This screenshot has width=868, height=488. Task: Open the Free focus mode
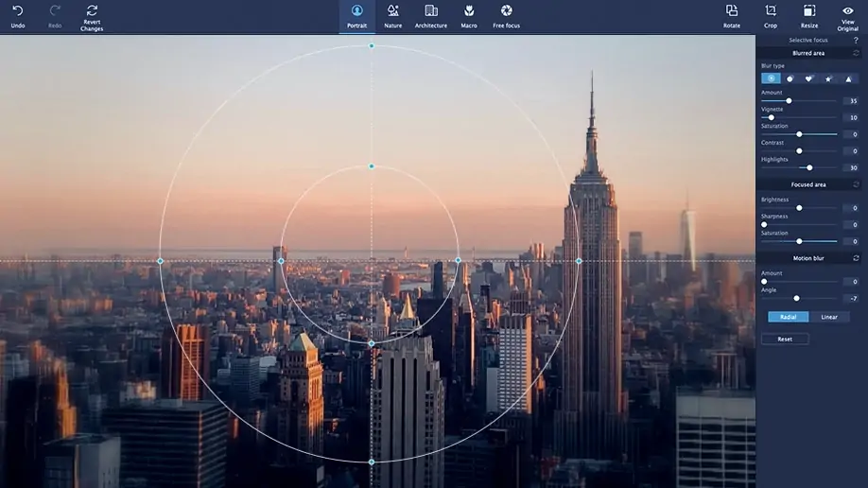coord(507,17)
